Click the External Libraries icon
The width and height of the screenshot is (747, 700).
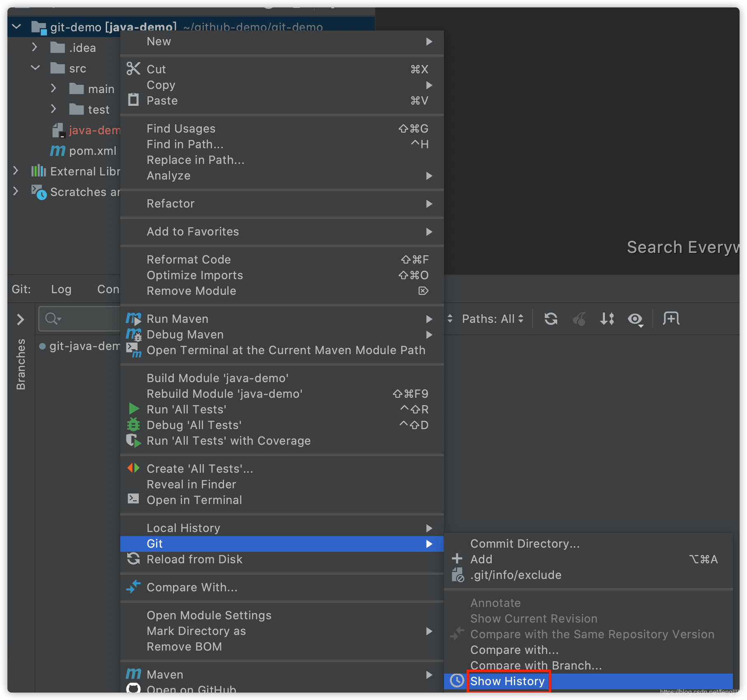tap(39, 171)
